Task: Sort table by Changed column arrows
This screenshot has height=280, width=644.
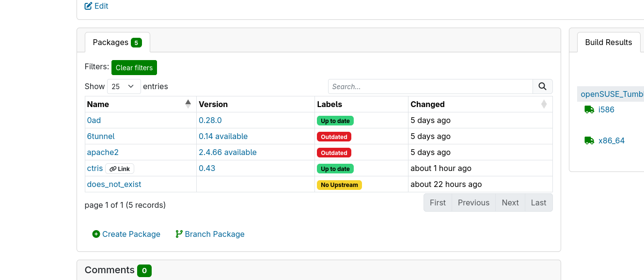Action: (544, 104)
